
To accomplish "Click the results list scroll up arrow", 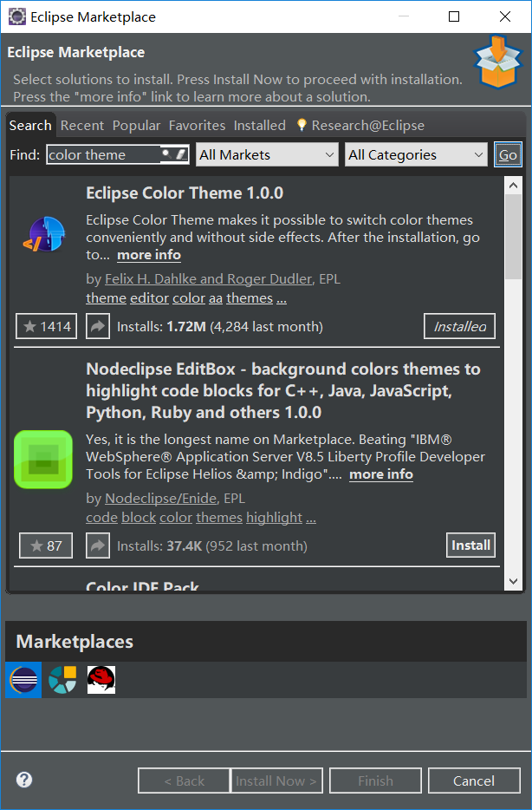I will point(513,185).
